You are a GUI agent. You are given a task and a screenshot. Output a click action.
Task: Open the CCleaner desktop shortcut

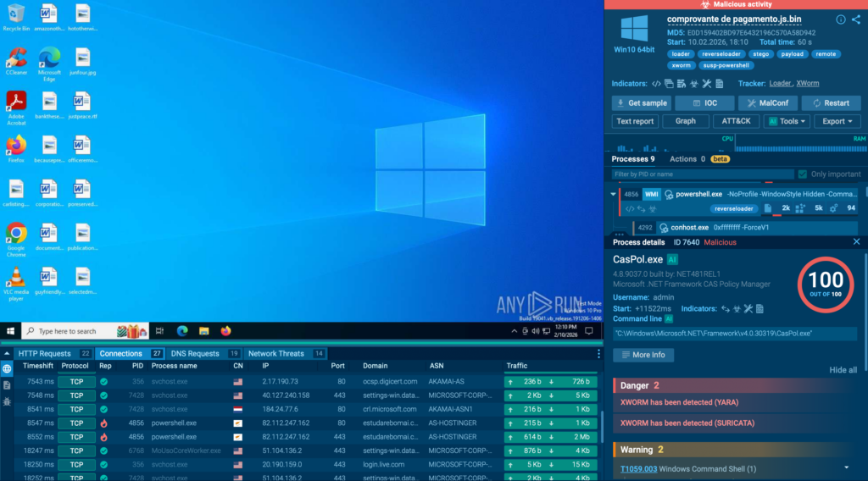coord(15,61)
